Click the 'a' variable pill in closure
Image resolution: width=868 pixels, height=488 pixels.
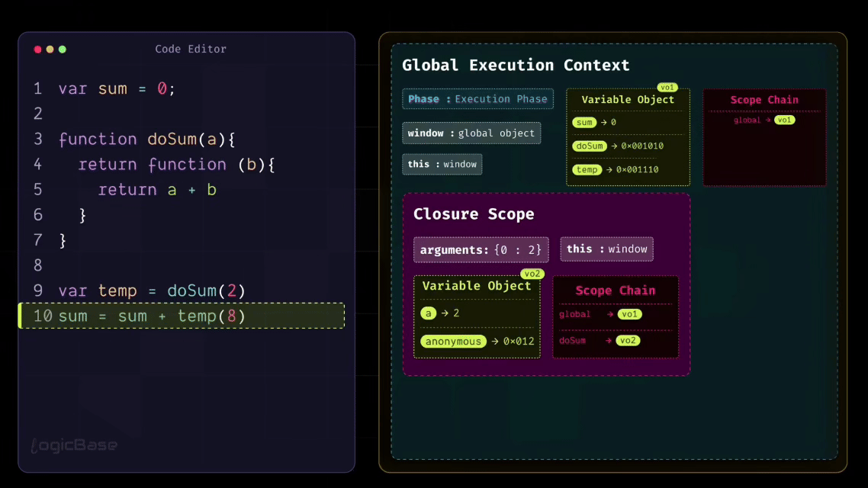tap(428, 313)
